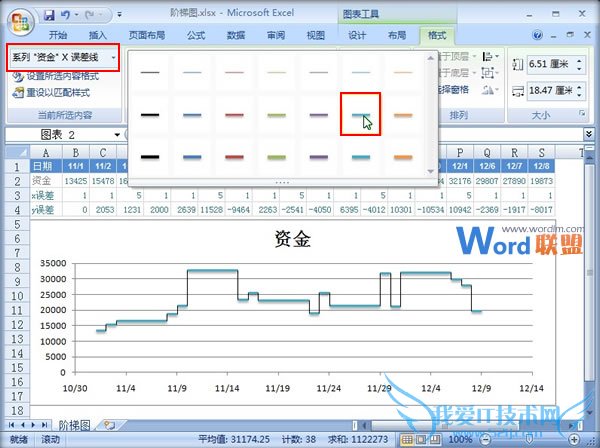This screenshot has width=600, height=448.
Task: Decrease shape width with spinner down arrow
Action: click(x=579, y=95)
